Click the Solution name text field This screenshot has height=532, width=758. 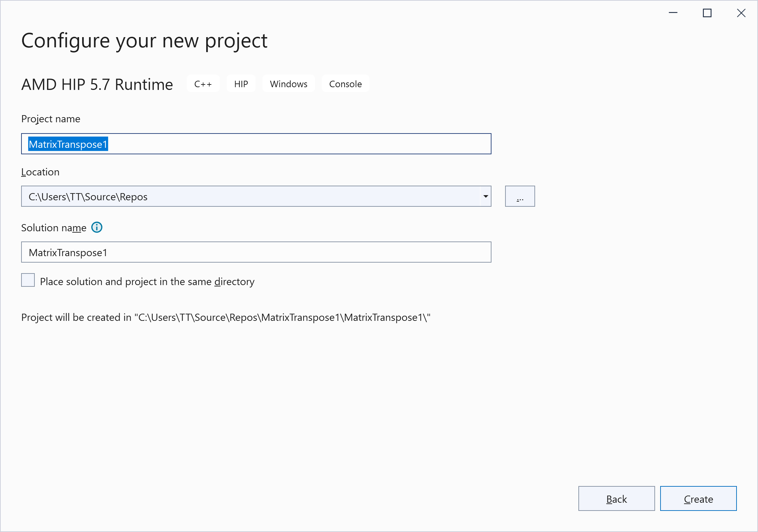[x=256, y=252]
